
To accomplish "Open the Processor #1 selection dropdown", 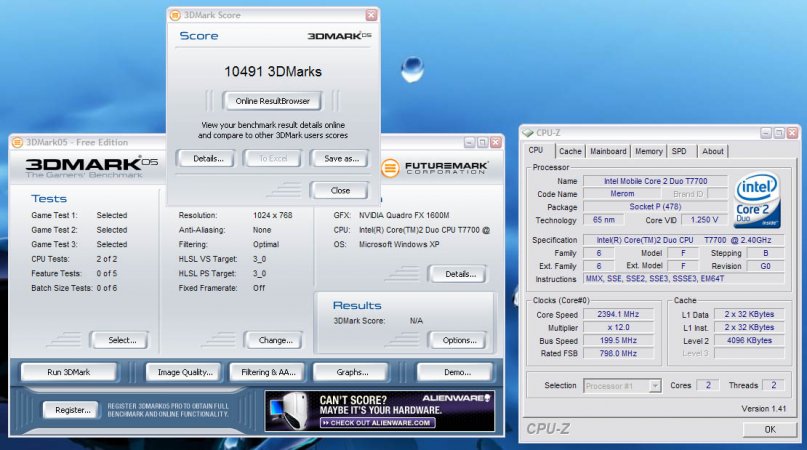I will coord(622,386).
